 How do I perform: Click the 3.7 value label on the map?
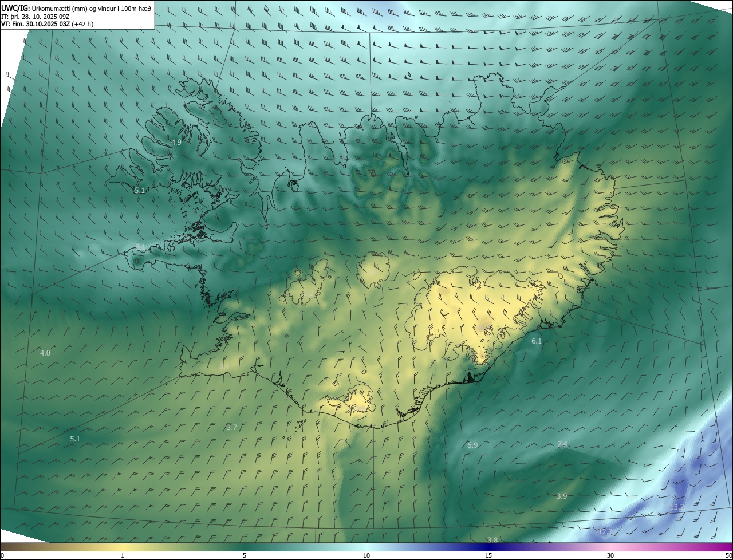(232, 427)
